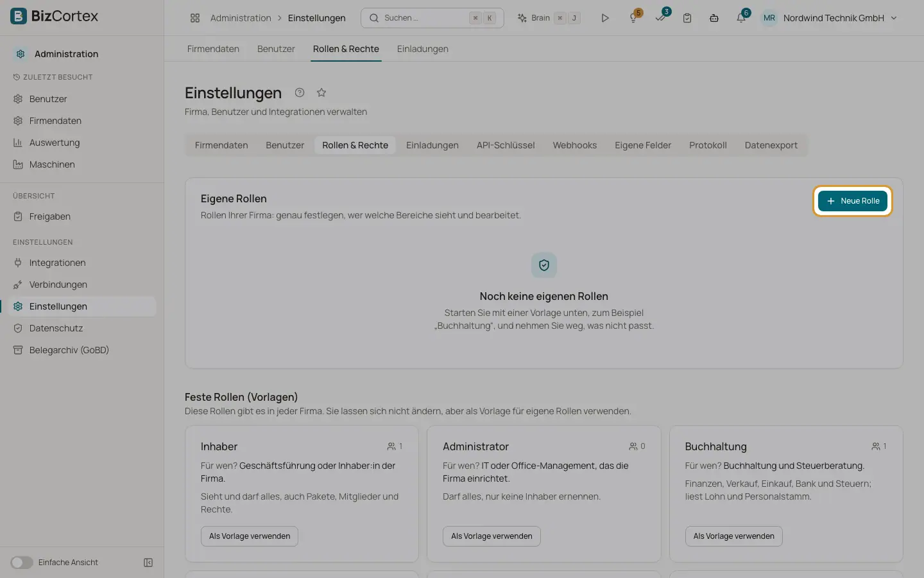
Task: Click the MR avatar
Action: [x=769, y=18]
